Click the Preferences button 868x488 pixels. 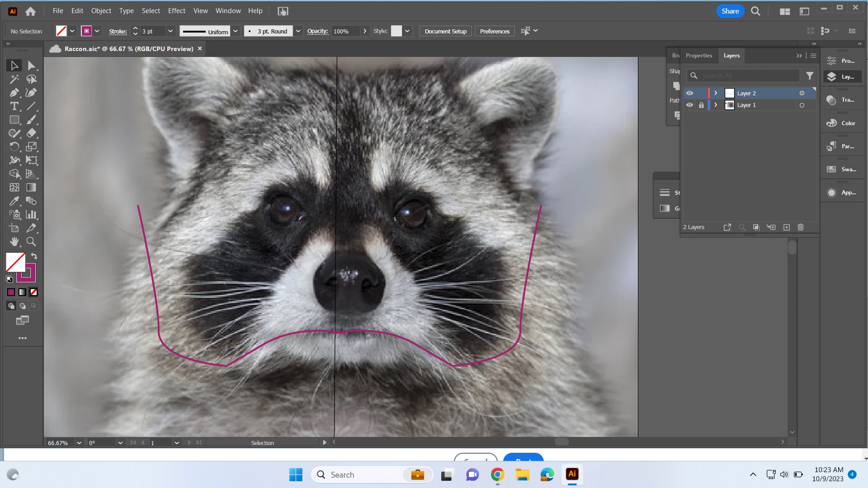495,31
